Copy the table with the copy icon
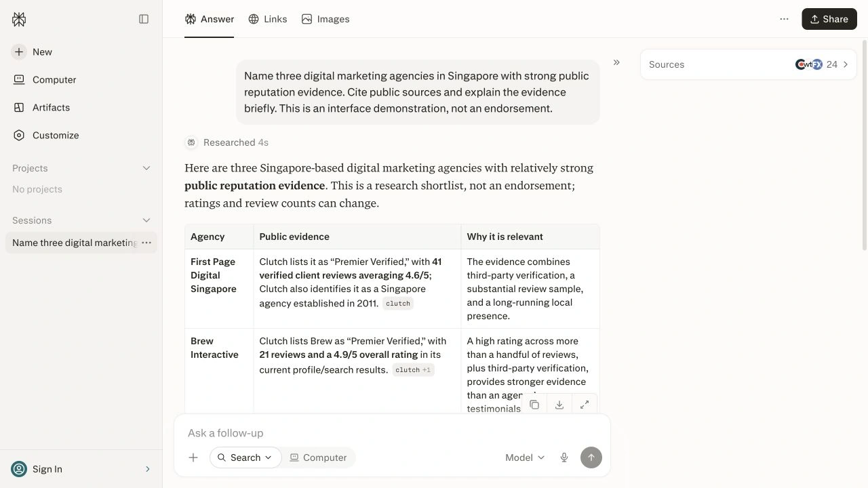868x488 pixels. coord(534,405)
